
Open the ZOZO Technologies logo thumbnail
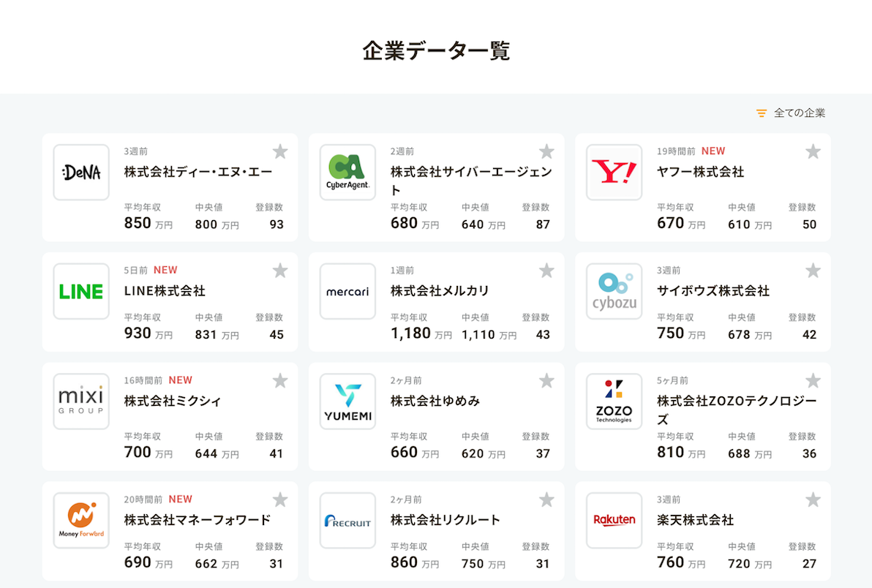614,402
